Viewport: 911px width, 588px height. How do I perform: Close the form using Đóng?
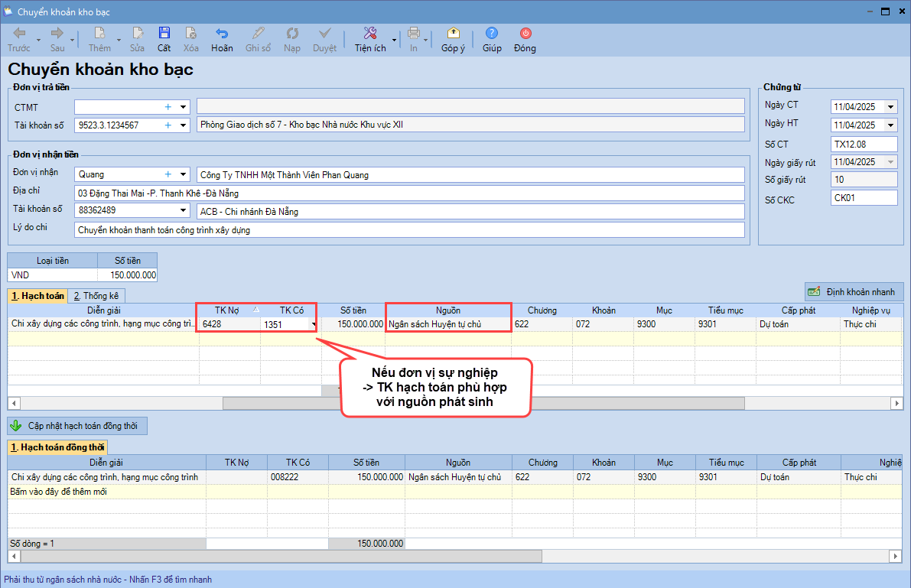pos(525,40)
